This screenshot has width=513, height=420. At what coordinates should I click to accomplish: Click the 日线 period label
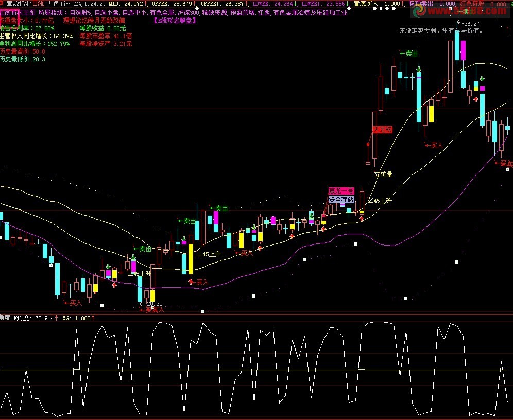(x=38, y=4)
